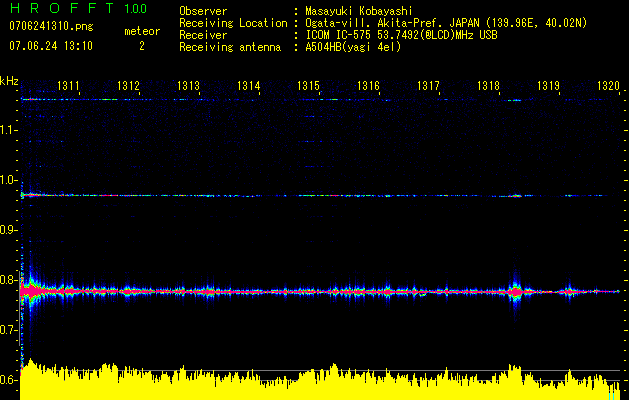Click the 1316 time marker
The width and height of the screenshot is (629, 400).
pos(368,85)
